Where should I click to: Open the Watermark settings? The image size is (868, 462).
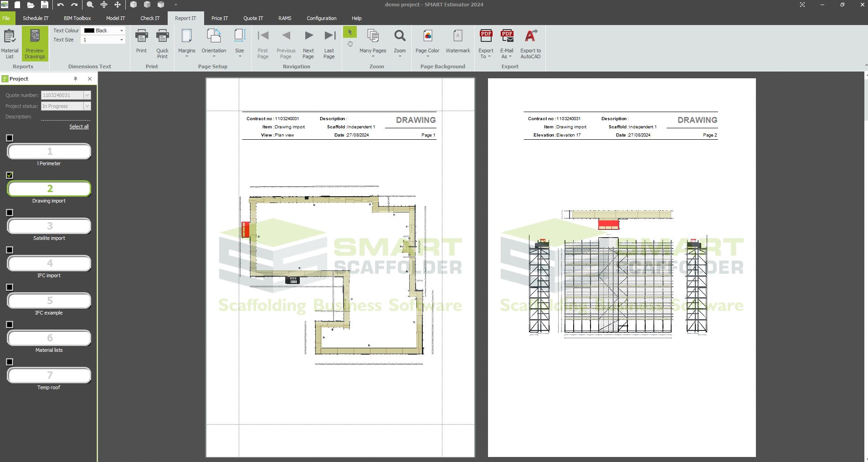tap(457, 42)
